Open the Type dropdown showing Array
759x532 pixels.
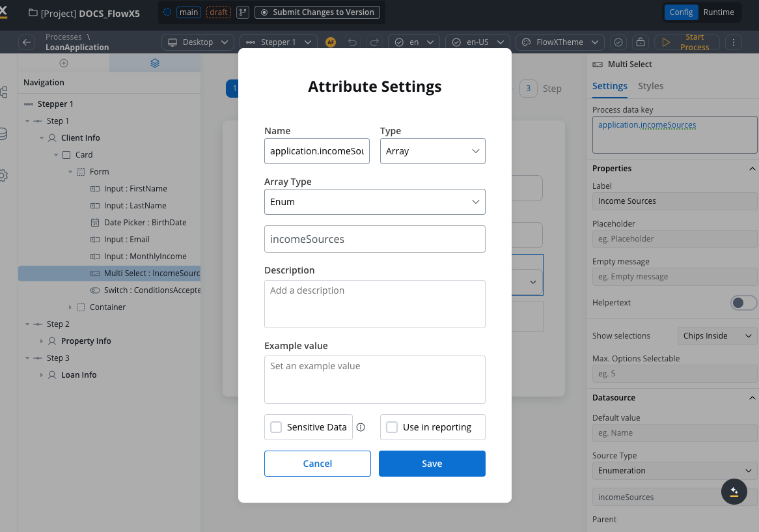[x=433, y=151]
